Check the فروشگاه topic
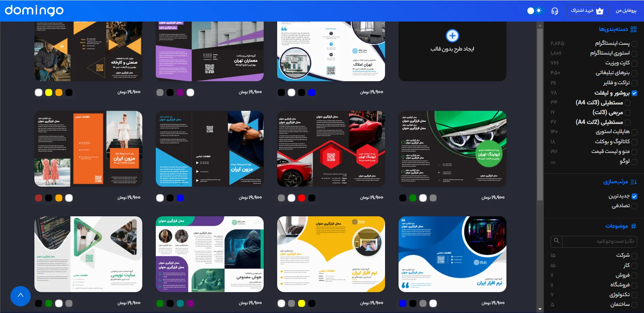This screenshot has height=313, width=644. pos(634,285)
